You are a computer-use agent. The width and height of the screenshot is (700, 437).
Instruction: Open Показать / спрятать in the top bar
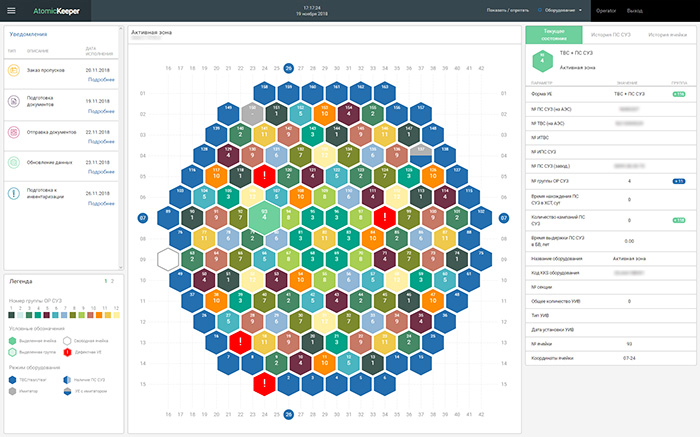point(510,10)
